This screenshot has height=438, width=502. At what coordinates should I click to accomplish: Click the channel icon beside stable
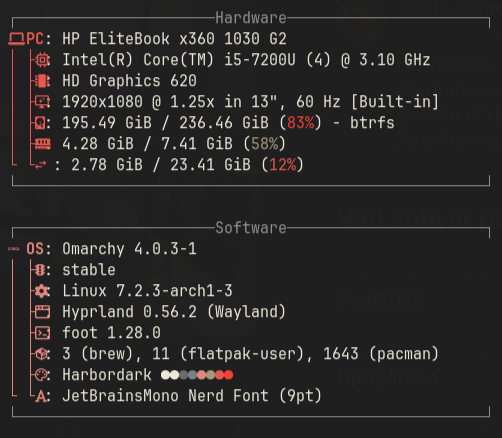(x=41, y=270)
